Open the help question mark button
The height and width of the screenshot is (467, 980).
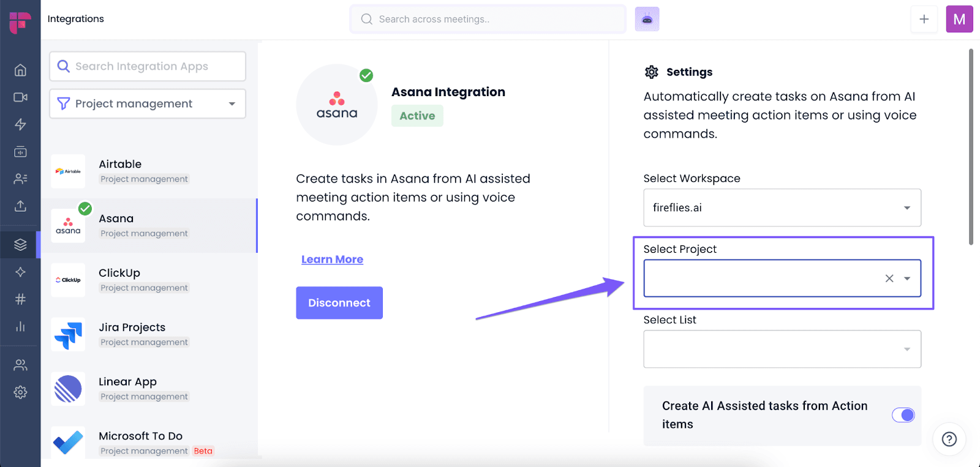pyautogui.click(x=949, y=439)
